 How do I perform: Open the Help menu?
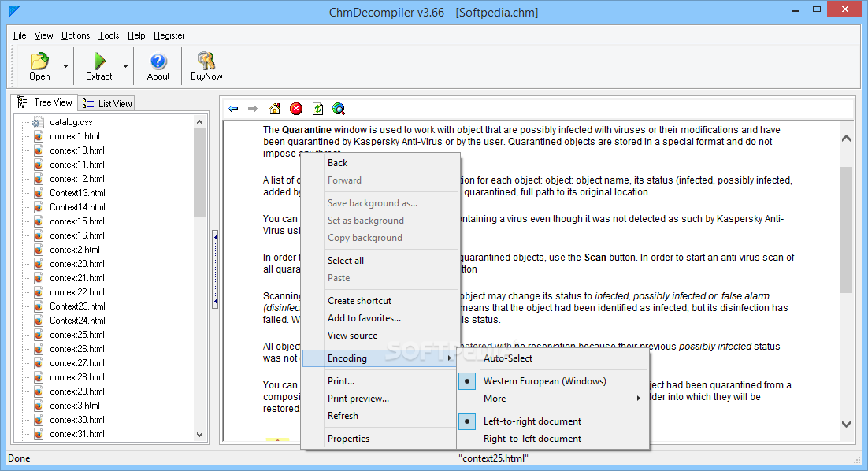pos(136,35)
